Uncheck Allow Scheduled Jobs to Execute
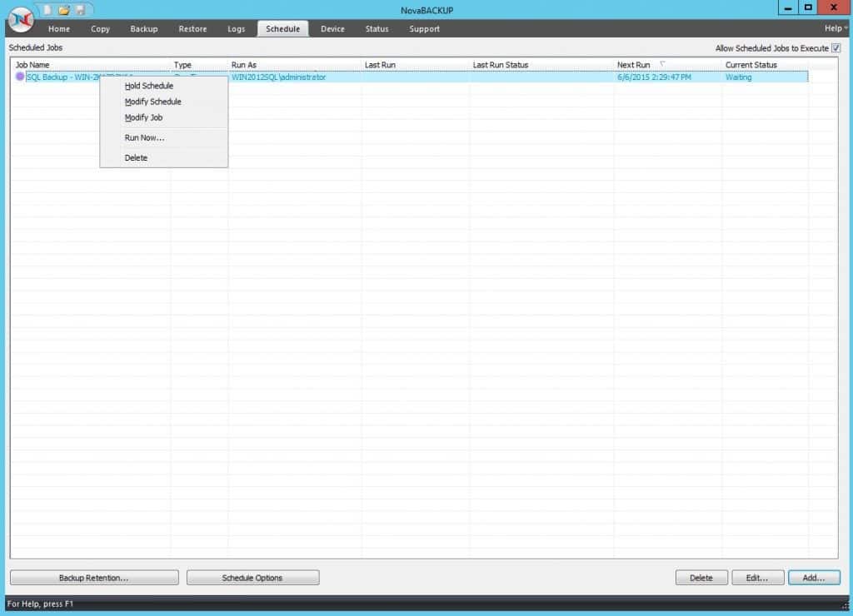The image size is (853, 616). (836, 47)
